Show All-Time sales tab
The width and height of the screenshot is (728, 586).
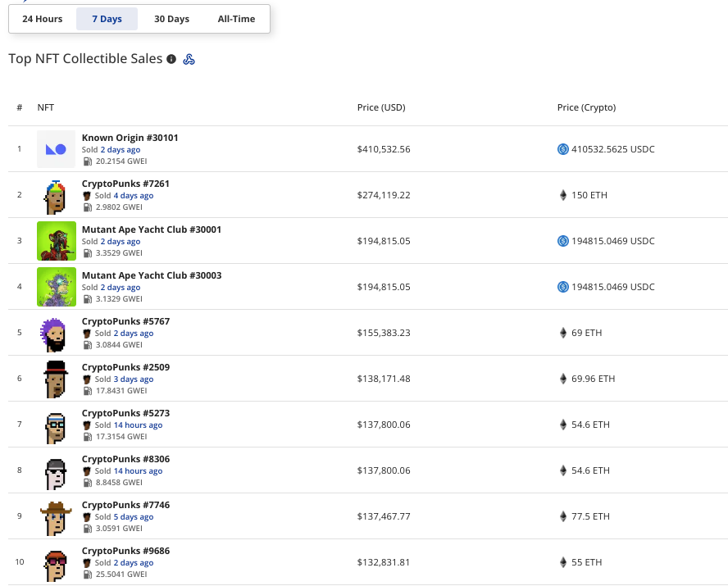tap(236, 19)
